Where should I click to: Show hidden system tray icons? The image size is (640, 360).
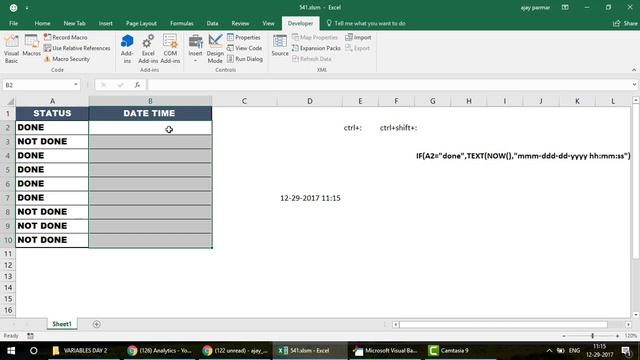click(x=549, y=351)
